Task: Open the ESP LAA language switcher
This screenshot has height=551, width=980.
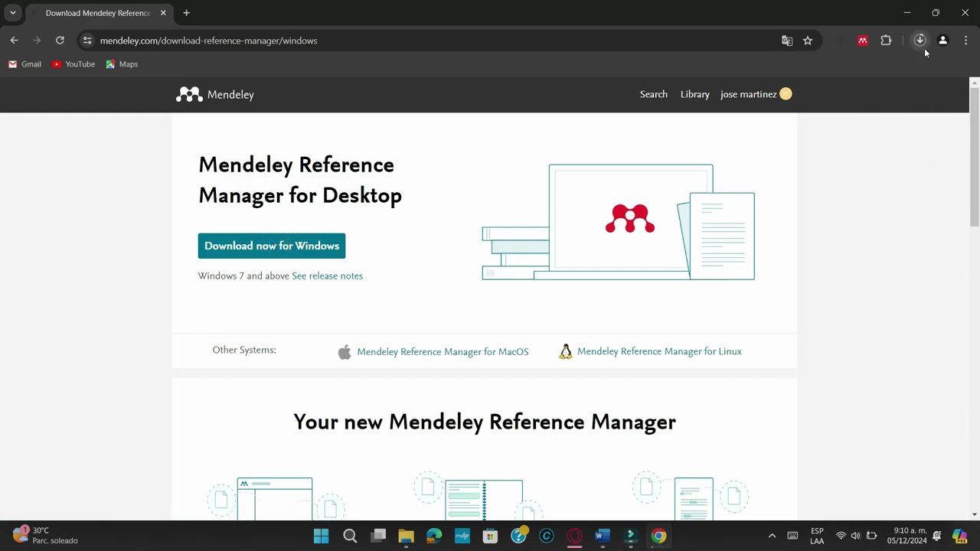Action: [x=817, y=536]
